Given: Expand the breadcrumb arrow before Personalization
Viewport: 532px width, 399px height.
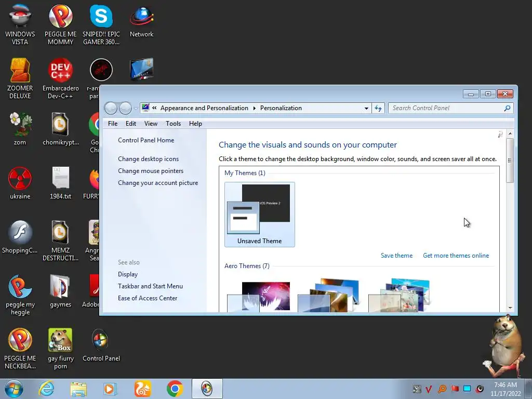Looking at the screenshot, I should (x=254, y=108).
